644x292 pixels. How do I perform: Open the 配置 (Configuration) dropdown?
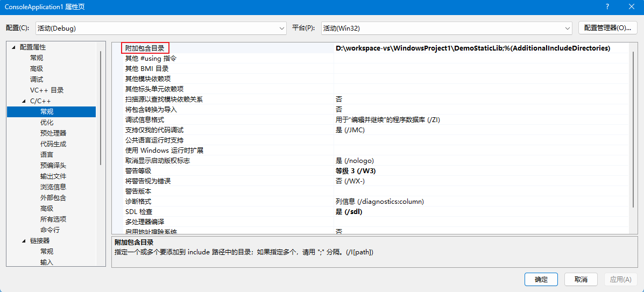click(161, 28)
